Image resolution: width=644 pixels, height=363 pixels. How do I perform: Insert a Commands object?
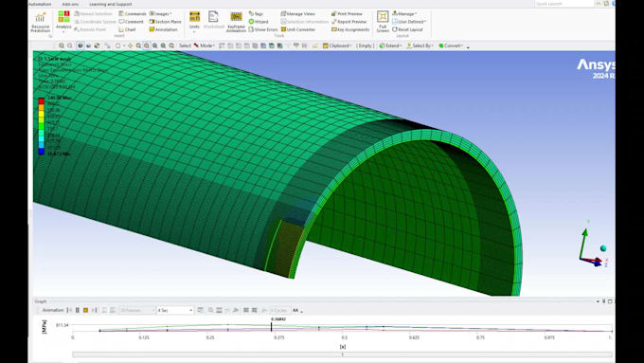tap(133, 13)
